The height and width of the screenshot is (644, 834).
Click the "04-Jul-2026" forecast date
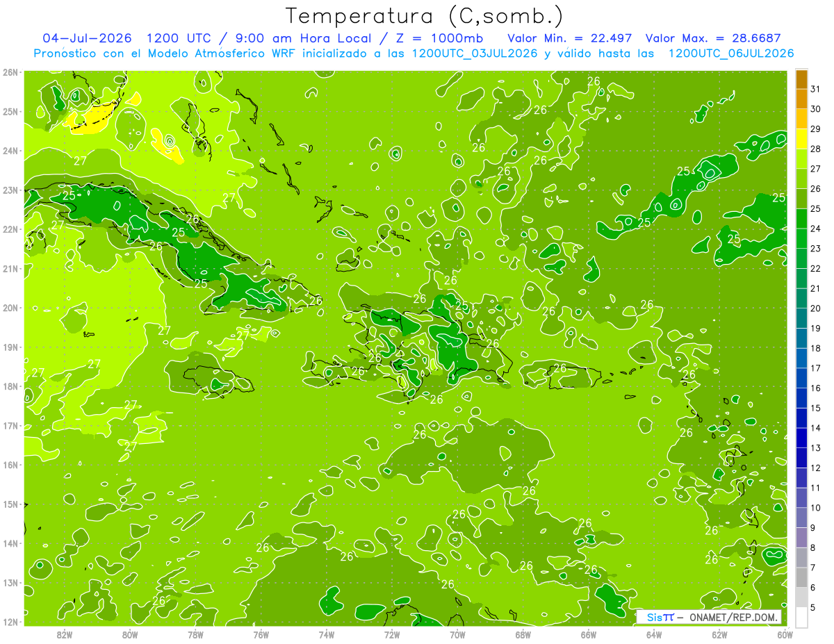86,38
